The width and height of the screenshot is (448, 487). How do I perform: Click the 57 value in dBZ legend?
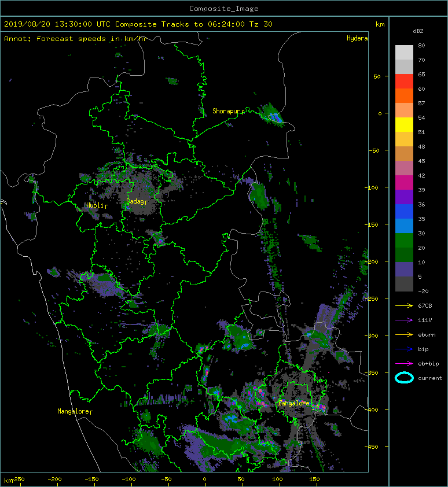(x=421, y=103)
